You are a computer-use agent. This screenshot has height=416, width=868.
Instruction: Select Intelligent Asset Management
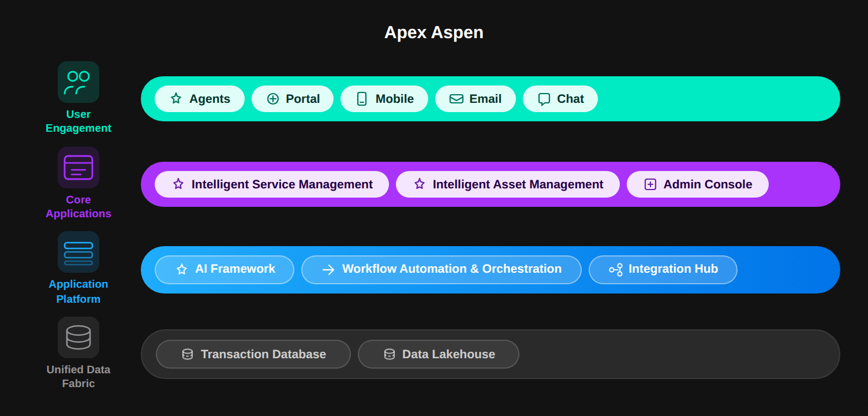click(507, 184)
